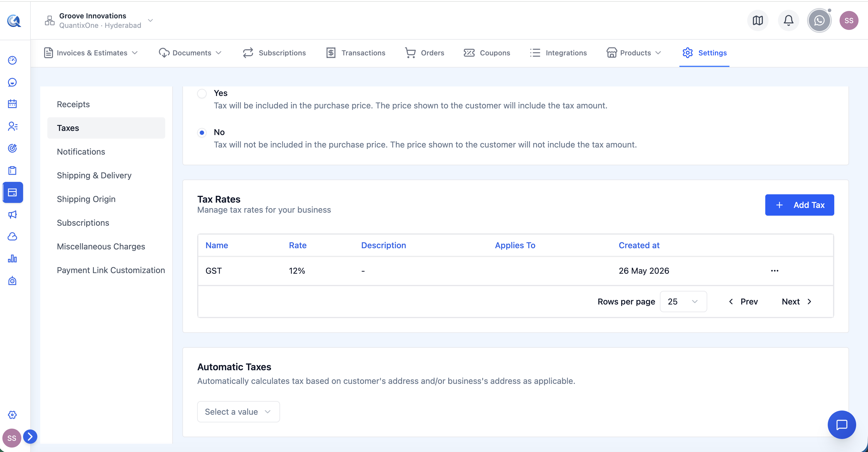Click the Applies To column header

pos(515,245)
